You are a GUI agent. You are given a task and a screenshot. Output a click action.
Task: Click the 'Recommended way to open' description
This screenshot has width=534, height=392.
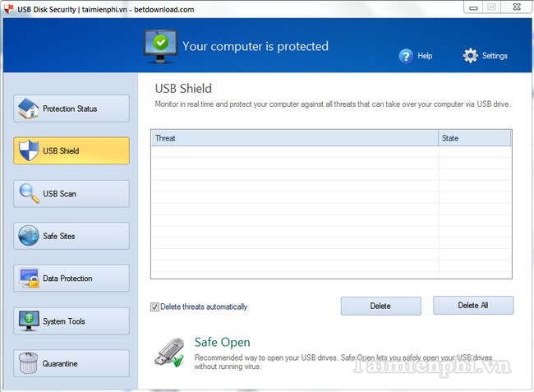coord(343,362)
